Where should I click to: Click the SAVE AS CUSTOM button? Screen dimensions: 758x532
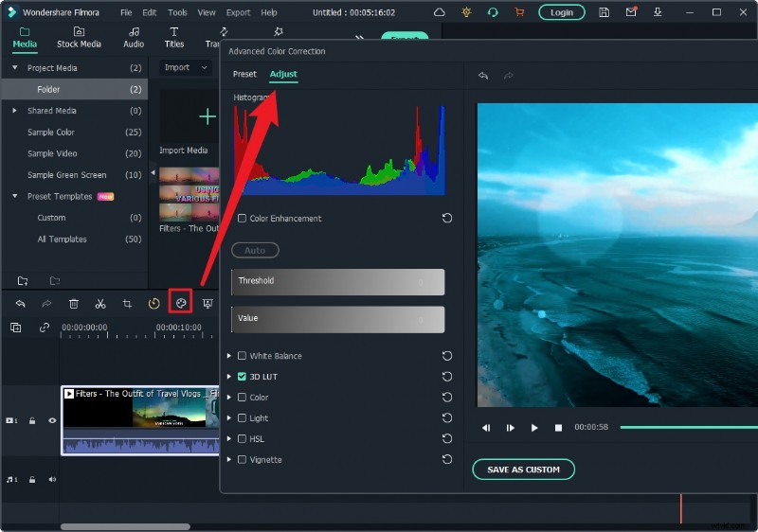(x=523, y=470)
